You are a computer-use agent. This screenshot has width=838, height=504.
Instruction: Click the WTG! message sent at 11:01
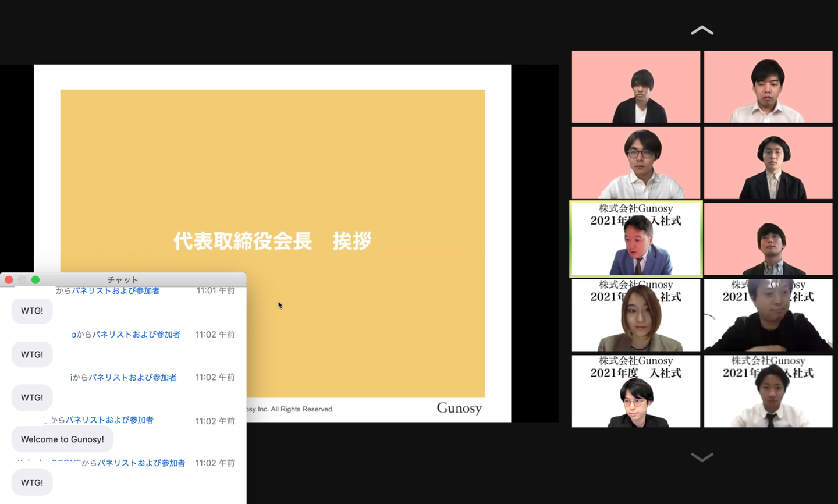pos(32,311)
